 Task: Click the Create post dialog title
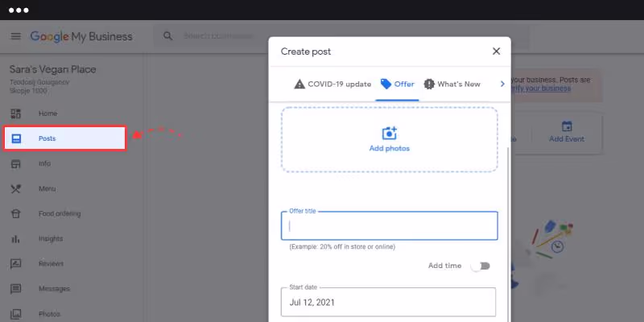306,52
